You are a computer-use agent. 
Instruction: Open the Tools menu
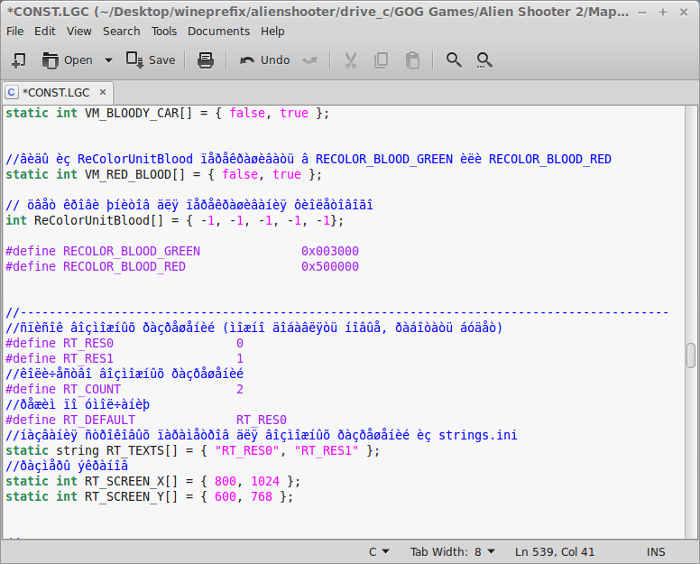pyautogui.click(x=164, y=31)
